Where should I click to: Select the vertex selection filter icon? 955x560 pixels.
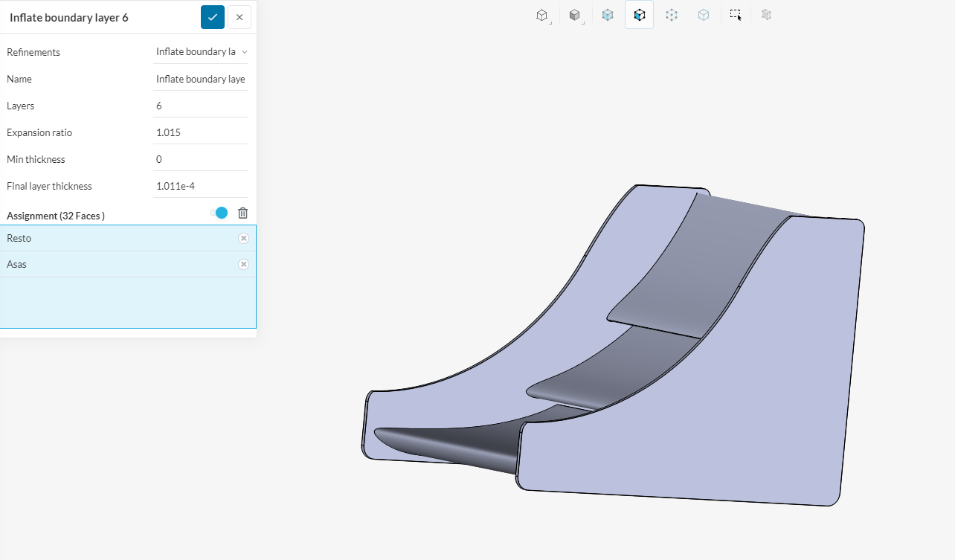coord(671,15)
